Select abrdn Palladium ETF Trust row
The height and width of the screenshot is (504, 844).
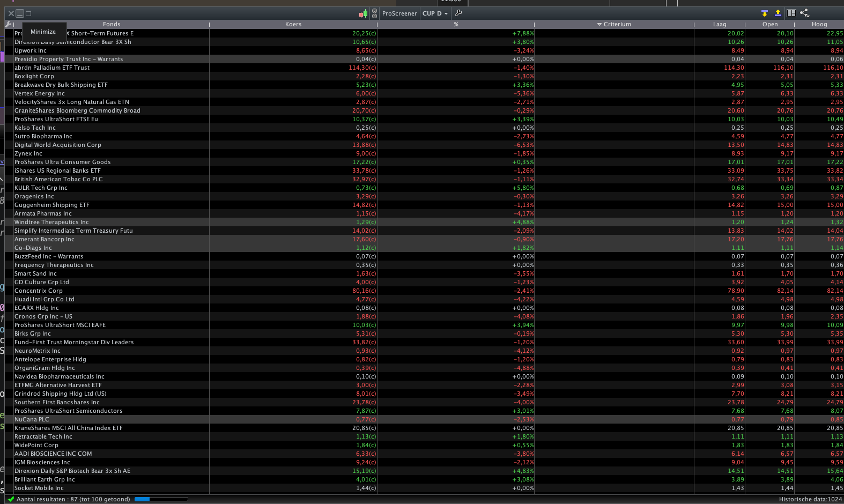425,68
